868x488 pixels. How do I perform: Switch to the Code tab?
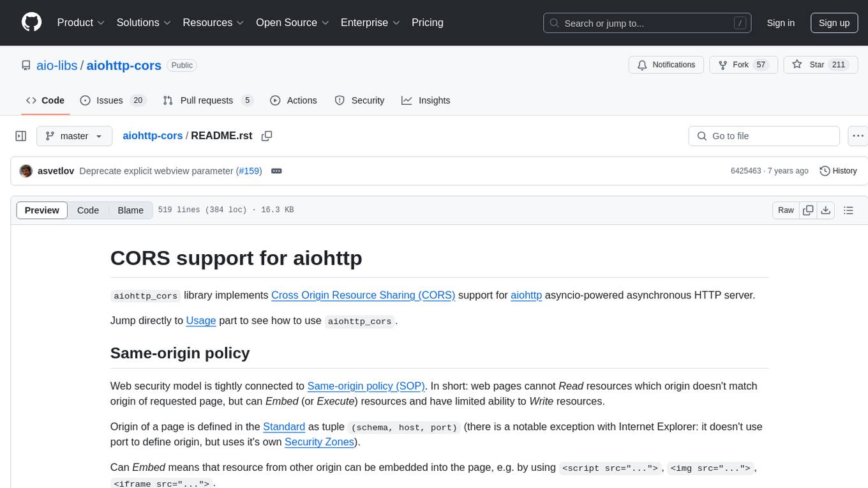coord(45,100)
